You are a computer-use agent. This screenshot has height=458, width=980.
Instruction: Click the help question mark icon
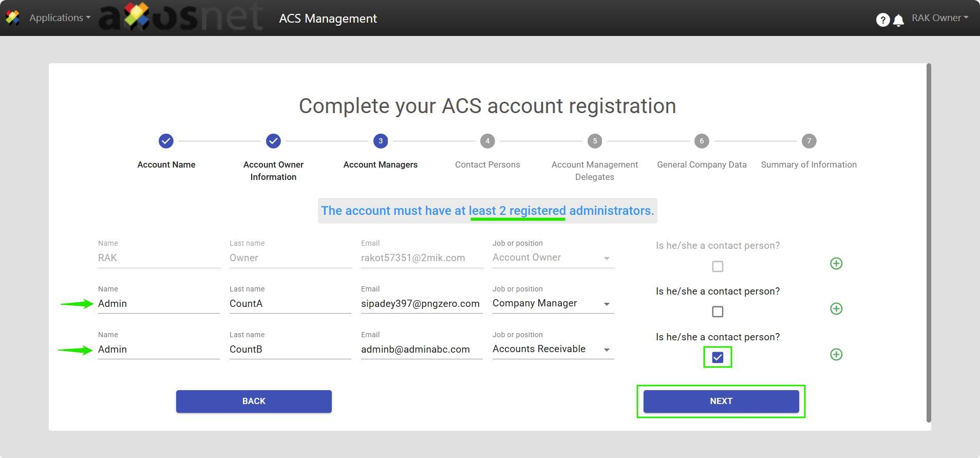tap(882, 20)
